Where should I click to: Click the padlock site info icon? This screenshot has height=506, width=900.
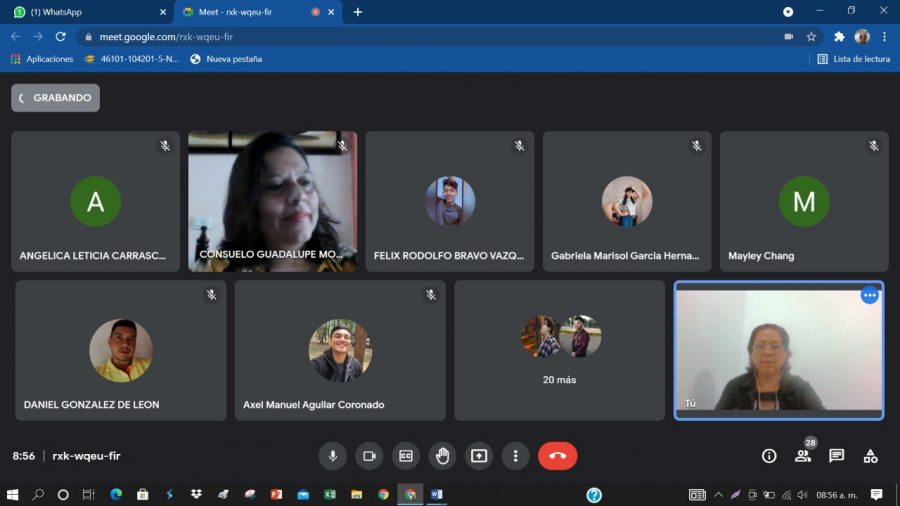coord(88,37)
